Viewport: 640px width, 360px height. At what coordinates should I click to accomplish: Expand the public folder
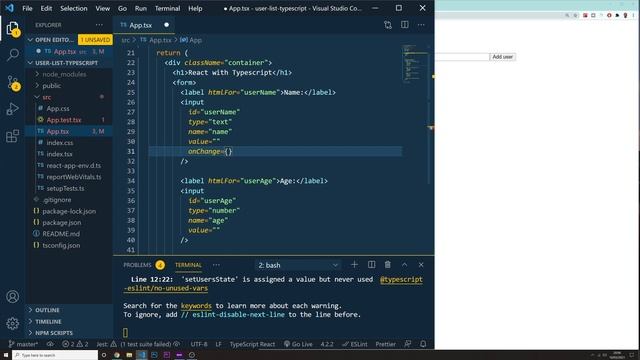point(51,86)
